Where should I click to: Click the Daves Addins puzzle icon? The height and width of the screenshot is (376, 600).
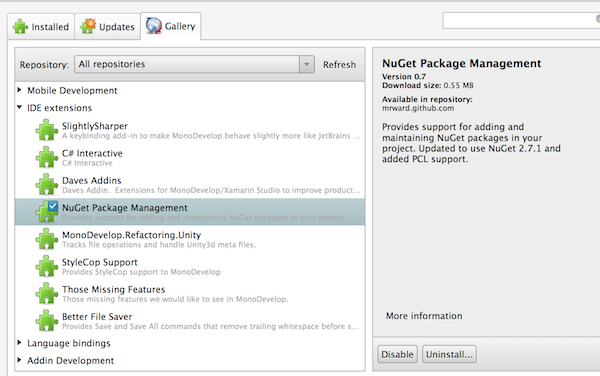(47, 184)
